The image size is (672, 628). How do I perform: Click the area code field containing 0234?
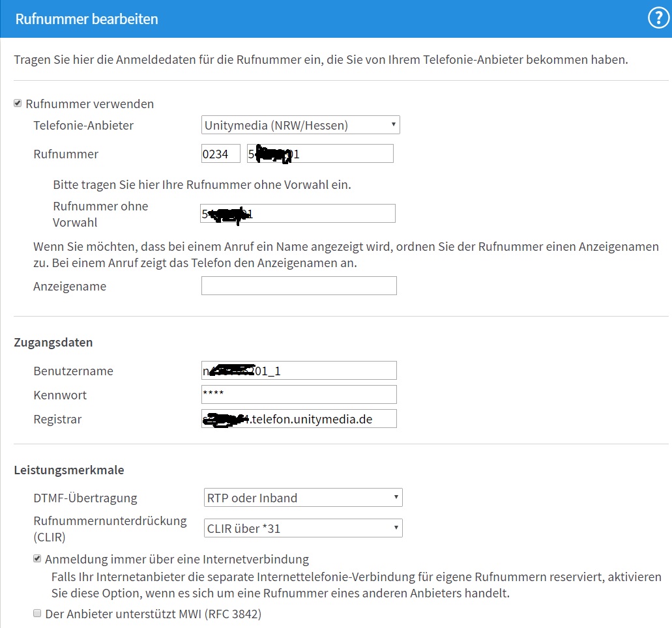point(221,154)
